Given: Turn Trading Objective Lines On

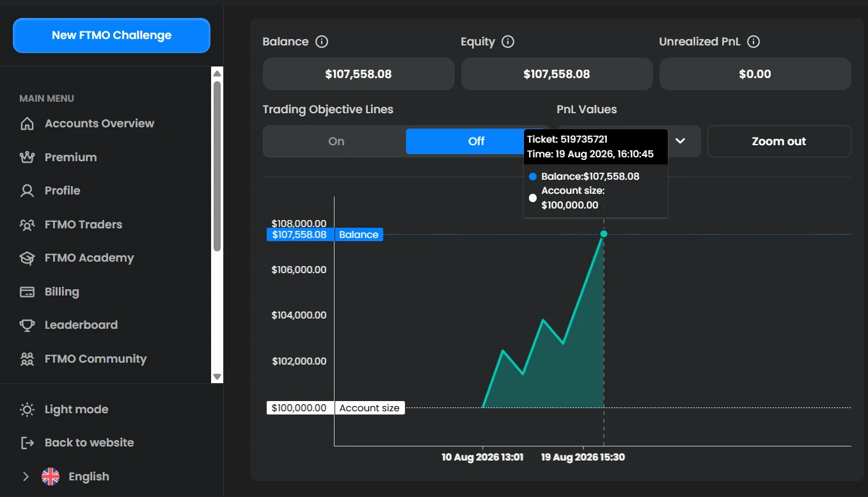Looking at the screenshot, I should [335, 141].
